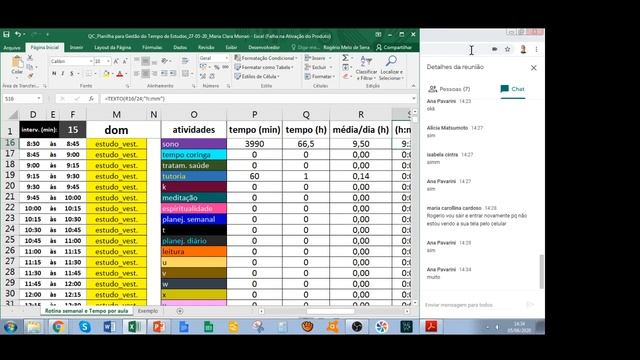This screenshot has width=640, height=360.
Task: Click the insert function fx icon
Action: [91, 98]
